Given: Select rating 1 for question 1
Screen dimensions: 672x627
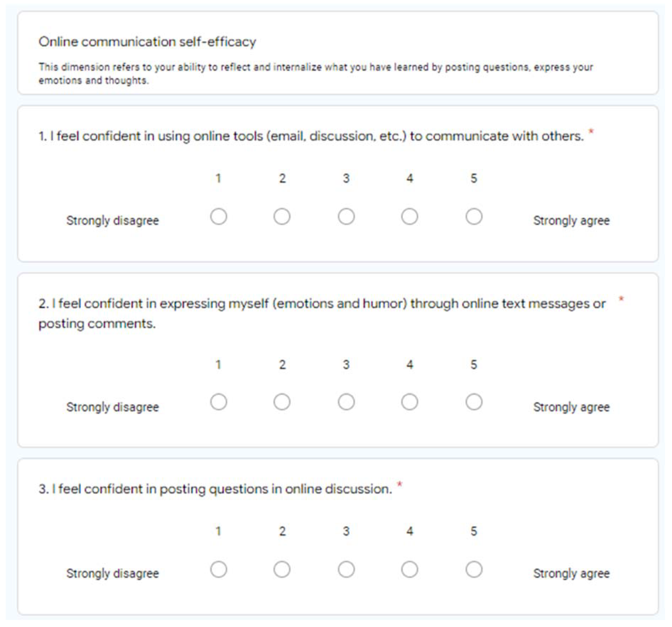Looking at the screenshot, I should [218, 217].
